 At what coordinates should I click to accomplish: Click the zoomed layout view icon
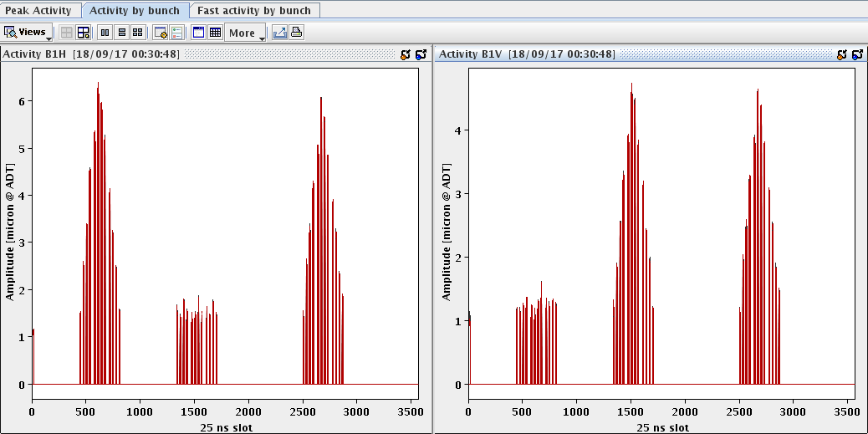pos(83,33)
